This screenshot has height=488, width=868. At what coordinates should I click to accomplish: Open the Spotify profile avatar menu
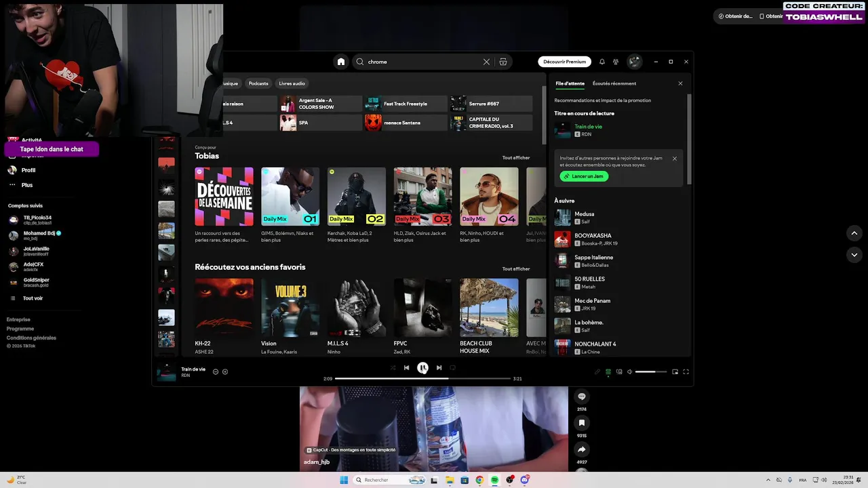pyautogui.click(x=635, y=62)
